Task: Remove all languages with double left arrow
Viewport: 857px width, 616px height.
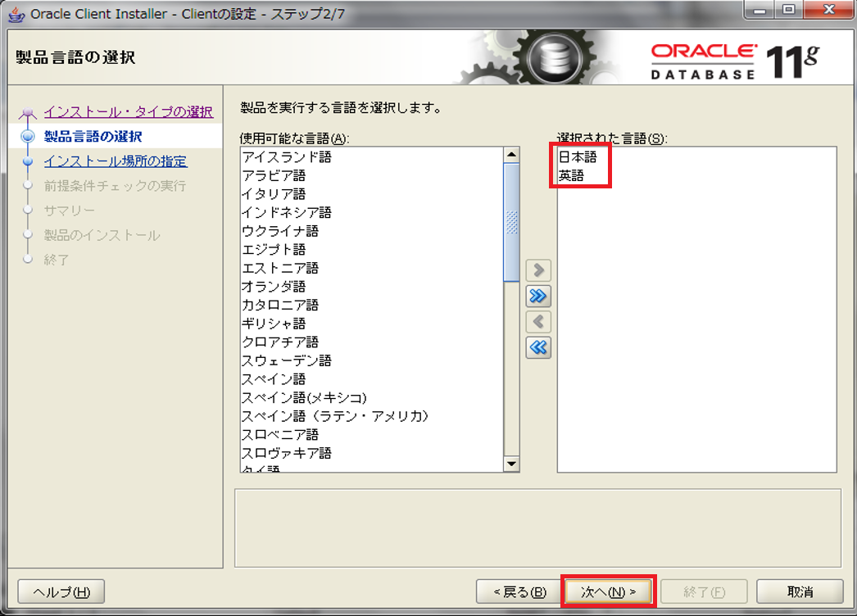Action: (x=538, y=347)
